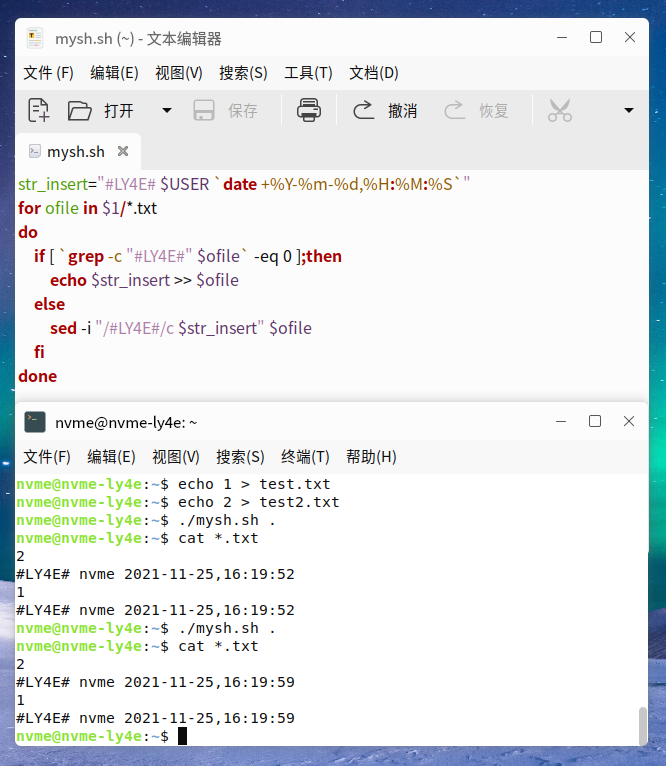Click the 'for ofile in $1/*.txt' line
Image resolution: width=666 pixels, height=766 pixels.
87,208
